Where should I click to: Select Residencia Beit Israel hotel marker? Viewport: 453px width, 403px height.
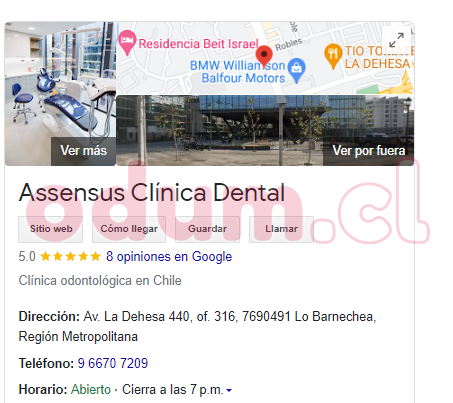[x=127, y=42]
